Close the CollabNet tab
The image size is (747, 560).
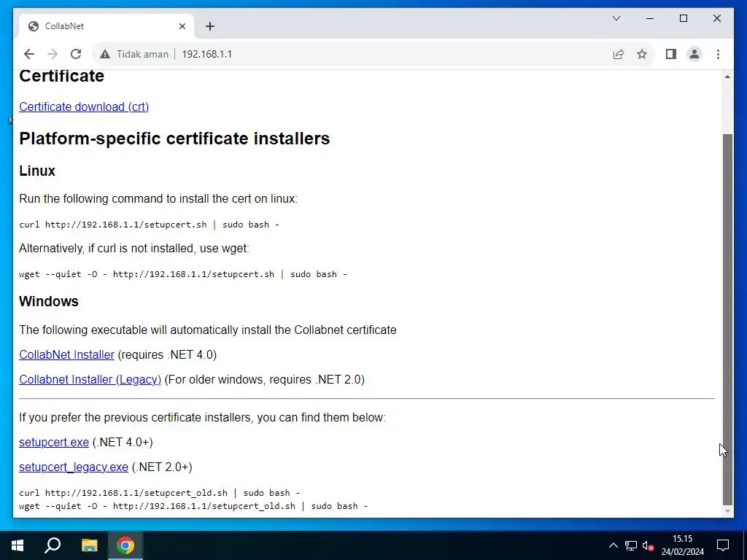182,26
